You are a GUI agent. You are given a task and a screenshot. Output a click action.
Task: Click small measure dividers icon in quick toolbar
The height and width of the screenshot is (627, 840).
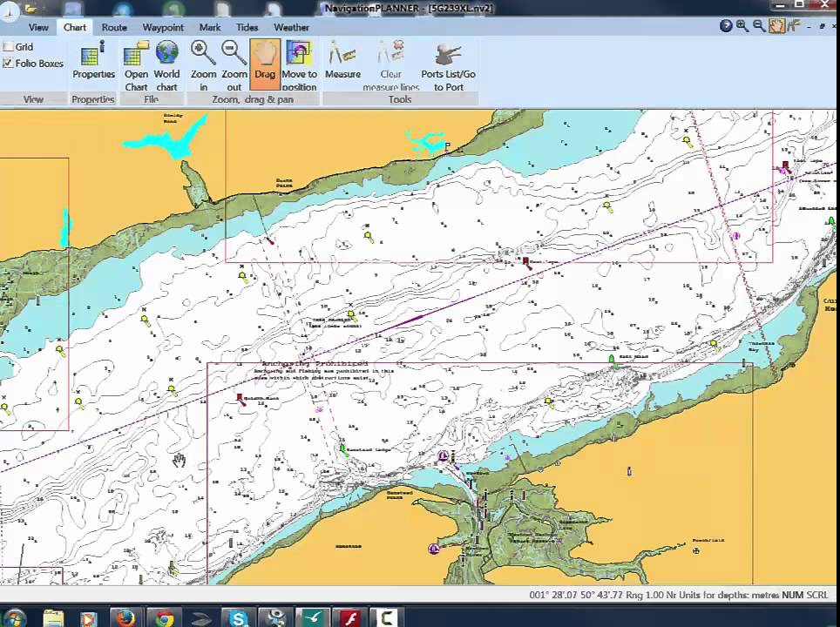coord(793,25)
